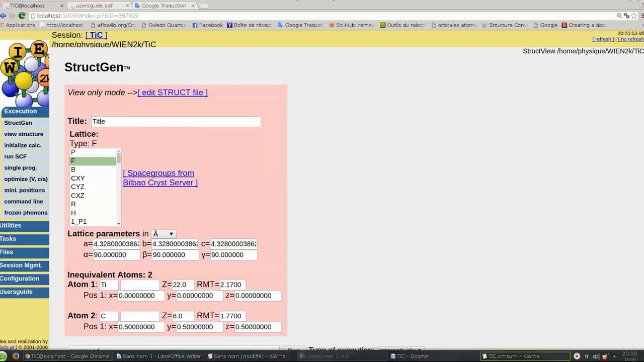
Task: Click the StructGen sidebar link
Action: [x=18, y=123]
